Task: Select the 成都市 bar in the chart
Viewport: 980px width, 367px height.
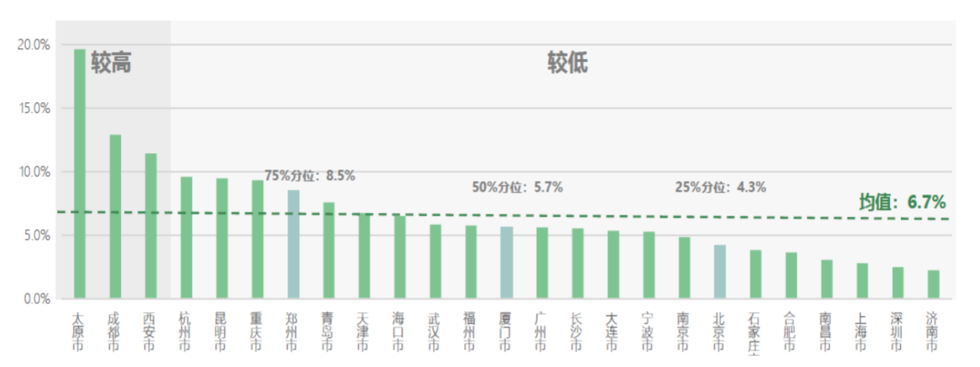Action: (115, 216)
